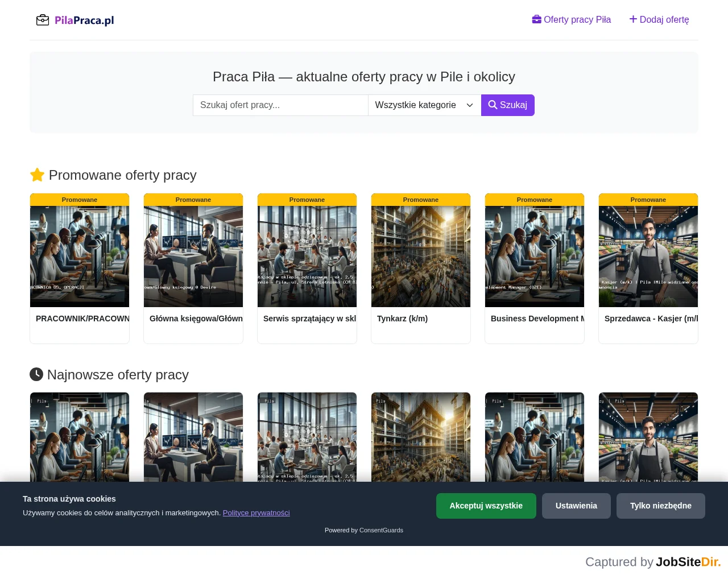Click the Serwis sprzątający offer title
The image size is (728, 579).
310,319
